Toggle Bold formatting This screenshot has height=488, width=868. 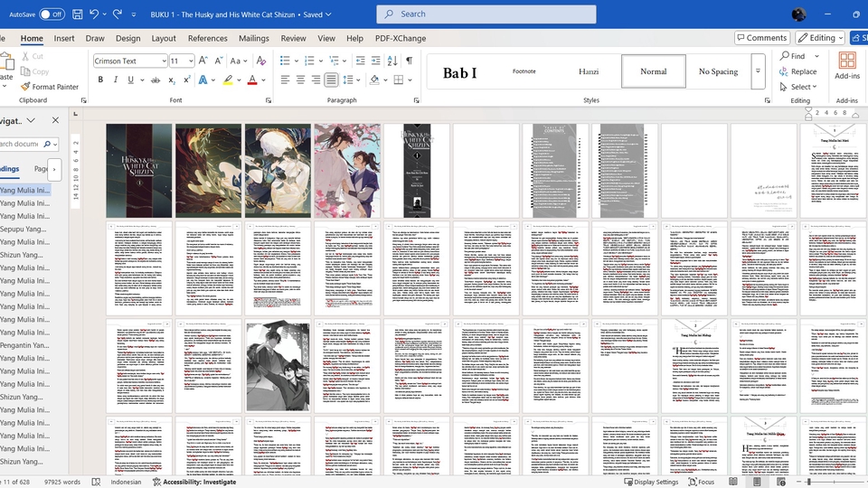click(x=100, y=80)
